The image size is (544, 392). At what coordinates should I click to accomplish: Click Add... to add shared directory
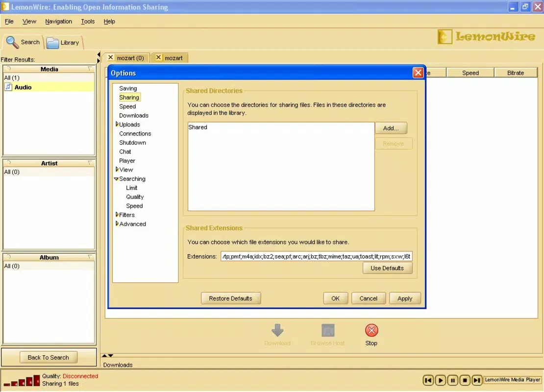click(x=391, y=128)
